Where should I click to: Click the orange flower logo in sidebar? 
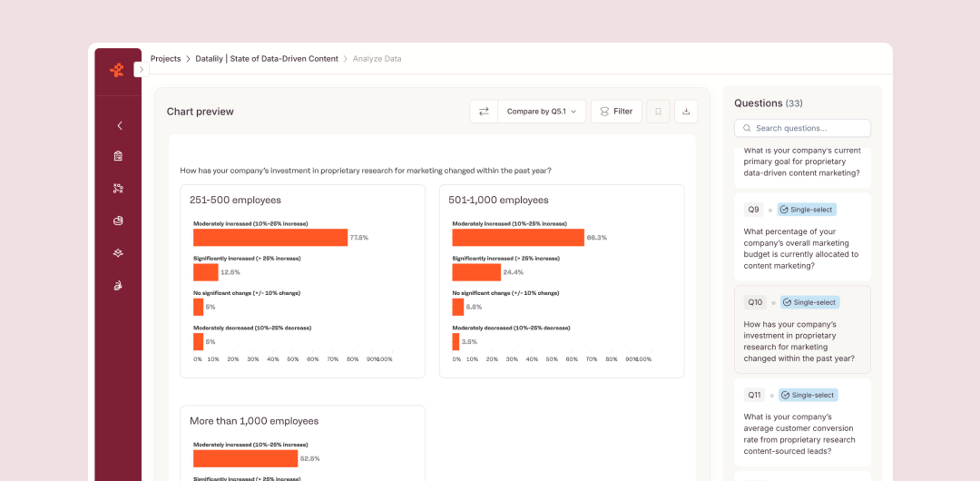click(117, 70)
